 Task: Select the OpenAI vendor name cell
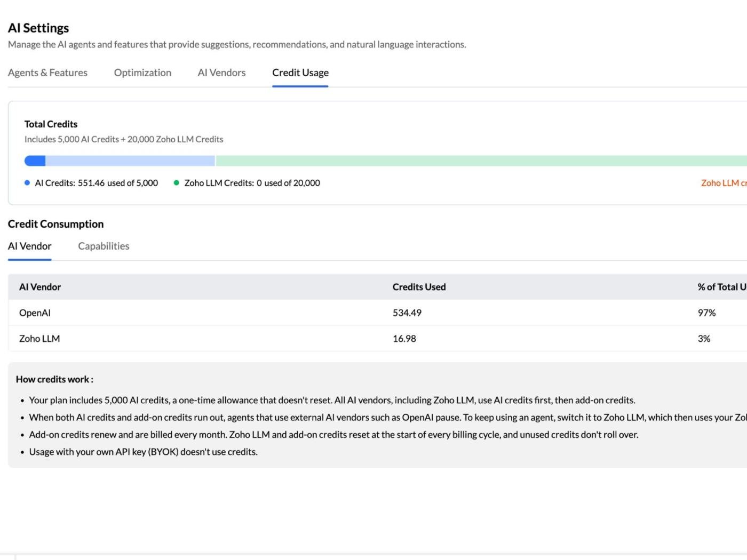click(x=35, y=313)
